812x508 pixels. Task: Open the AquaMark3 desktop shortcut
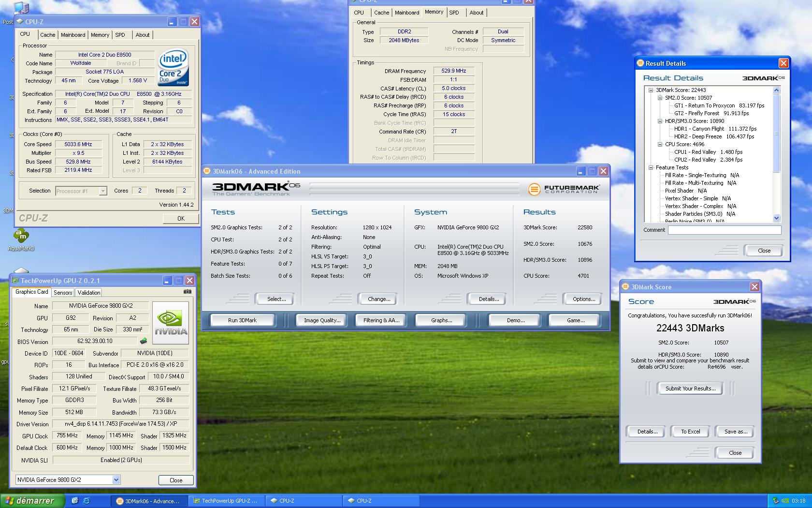pos(21,240)
